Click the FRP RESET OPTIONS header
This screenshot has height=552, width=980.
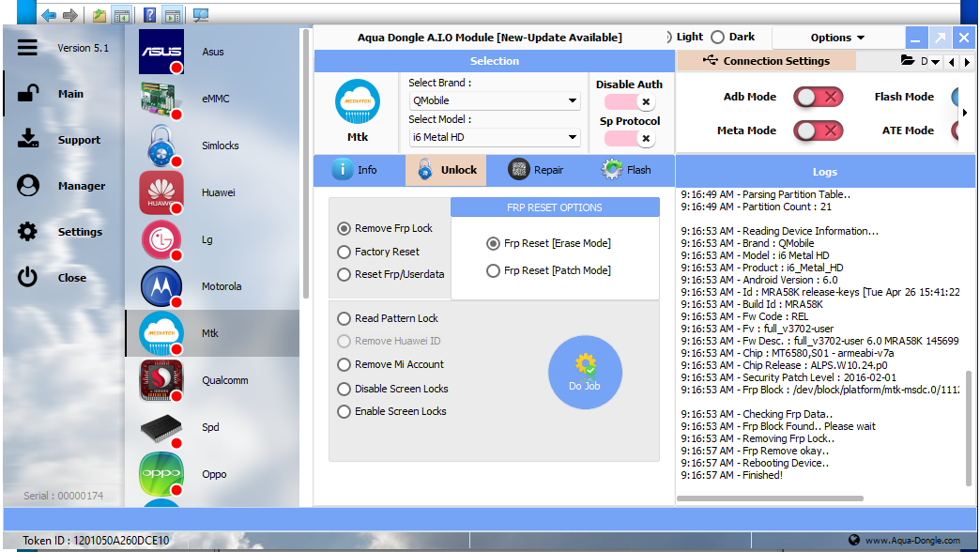(555, 207)
